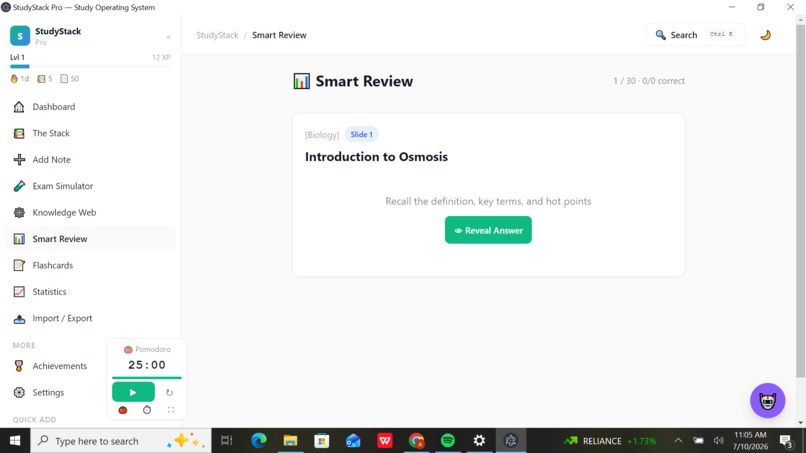806x453 pixels.
Task: Click the Achievements medal icon
Action: (19, 366)
